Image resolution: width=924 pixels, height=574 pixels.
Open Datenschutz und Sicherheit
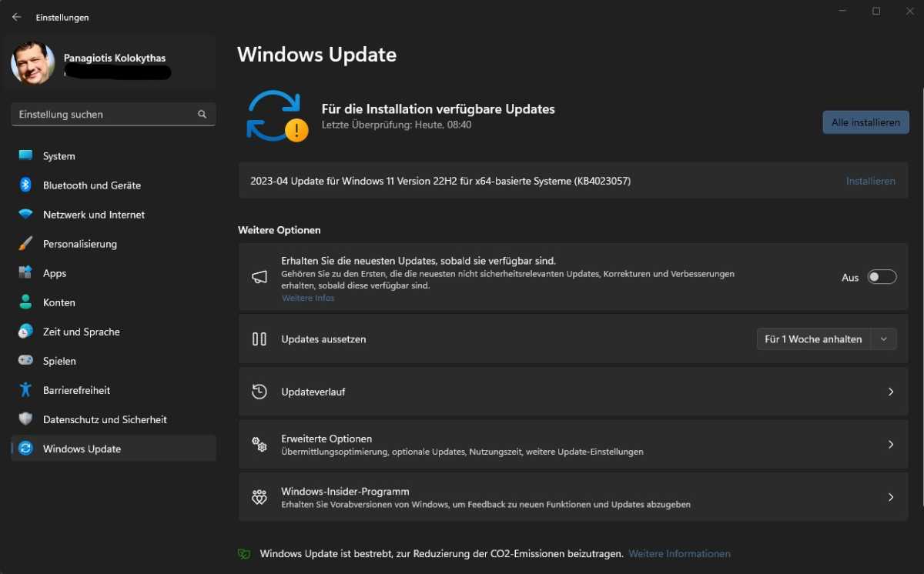[x=113, y=419]
